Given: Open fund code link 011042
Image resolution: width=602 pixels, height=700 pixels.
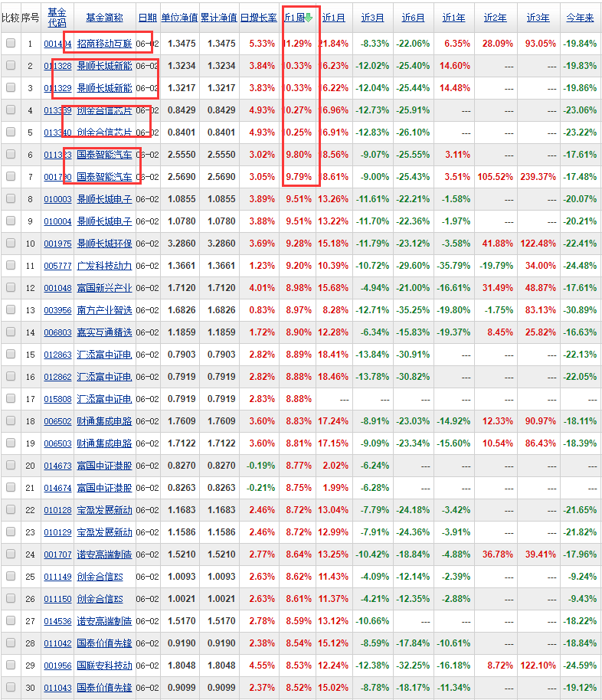Looking at the screenshot, I should pos(57,644).
